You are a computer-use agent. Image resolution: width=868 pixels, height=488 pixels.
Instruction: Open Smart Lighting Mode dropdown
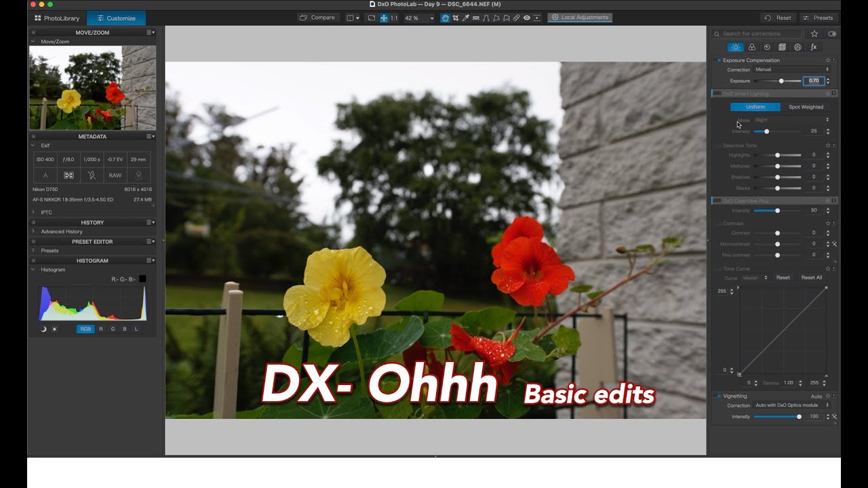coord(791,120)
